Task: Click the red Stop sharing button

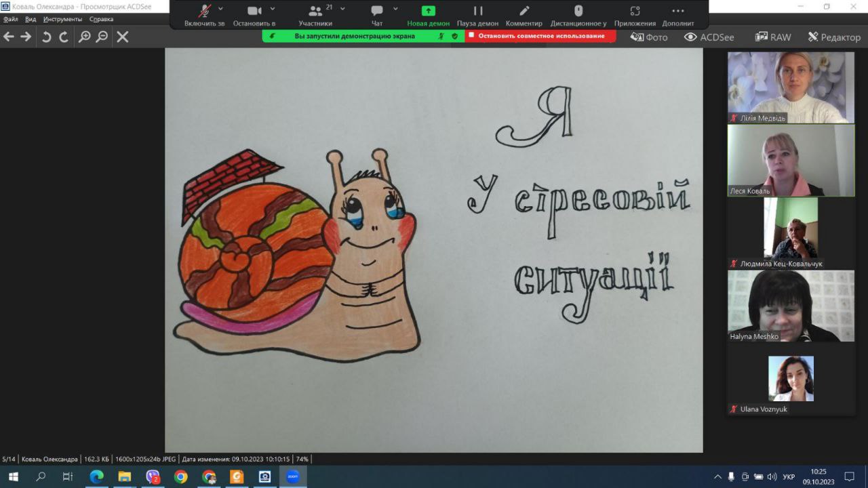Action: 540,36
